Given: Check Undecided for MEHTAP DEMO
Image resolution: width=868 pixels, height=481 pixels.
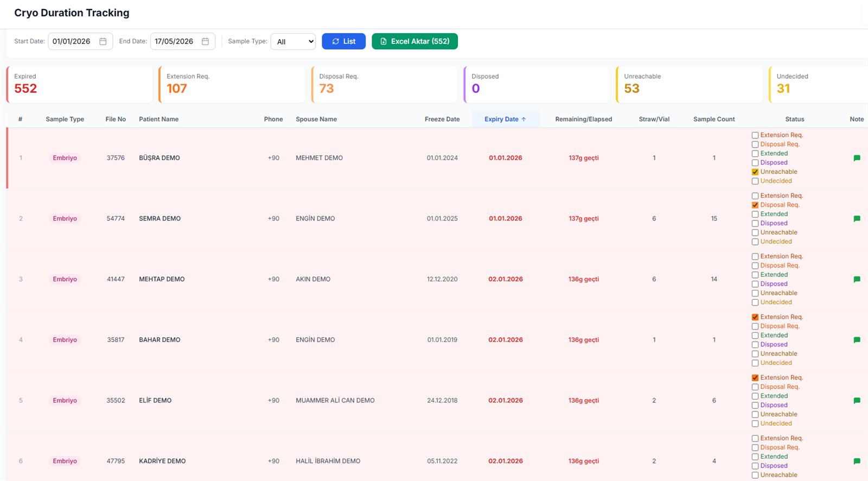Looking at the screenshot, I should [x=755, y=302].
